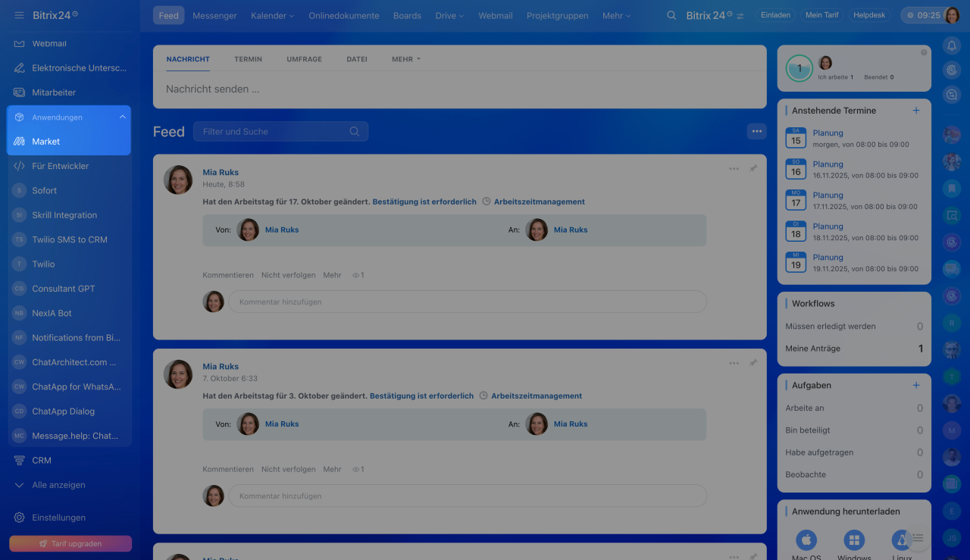This screenshot has width=970, height=560.
Task: Click the chat bubble icon in the right rail
Action: (952, 268)
